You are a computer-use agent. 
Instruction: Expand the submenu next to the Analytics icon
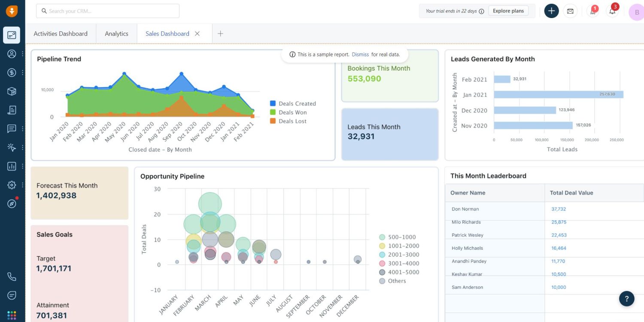pyautogui.click(x=22, y=166)
